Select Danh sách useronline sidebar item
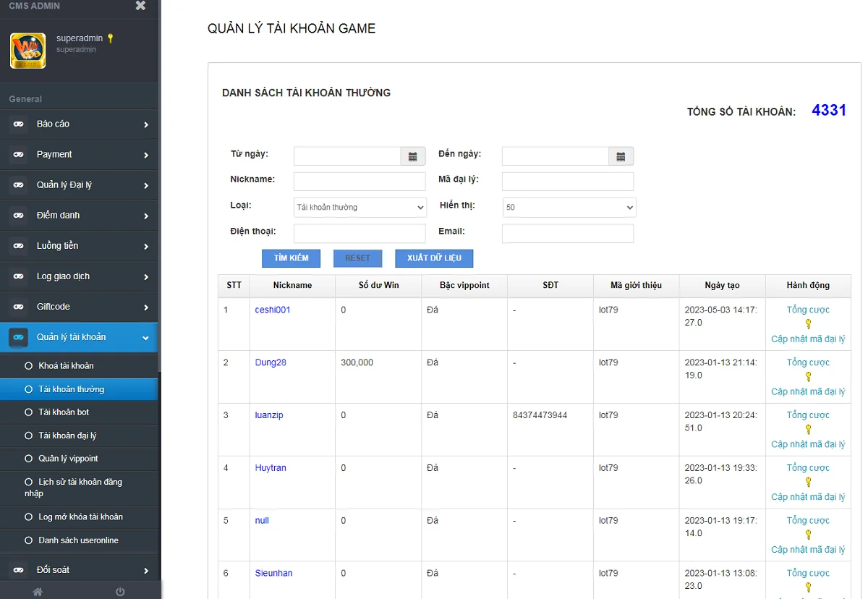 (78, 540)
